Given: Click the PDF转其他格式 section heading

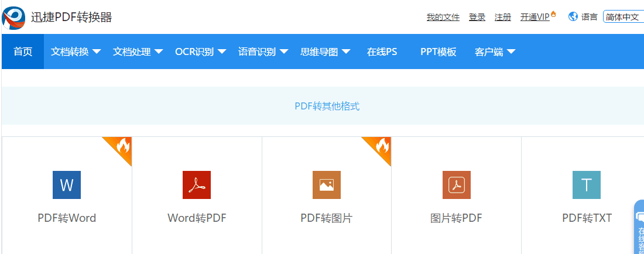Looking at the screenshot, I should [x=327, y=107].
